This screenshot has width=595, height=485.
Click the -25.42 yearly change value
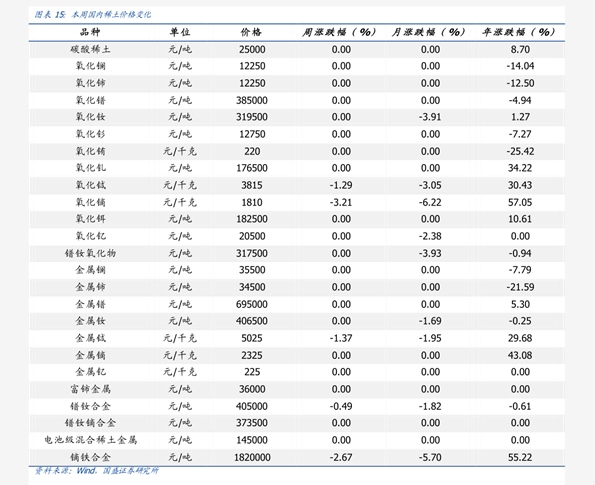(x=520, y=151)
